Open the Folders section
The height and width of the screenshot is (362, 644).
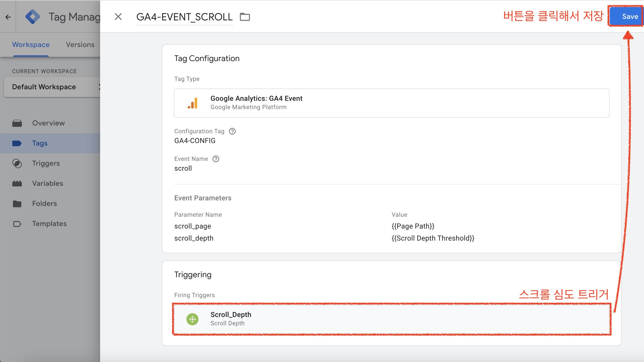(x=45, y=203)
